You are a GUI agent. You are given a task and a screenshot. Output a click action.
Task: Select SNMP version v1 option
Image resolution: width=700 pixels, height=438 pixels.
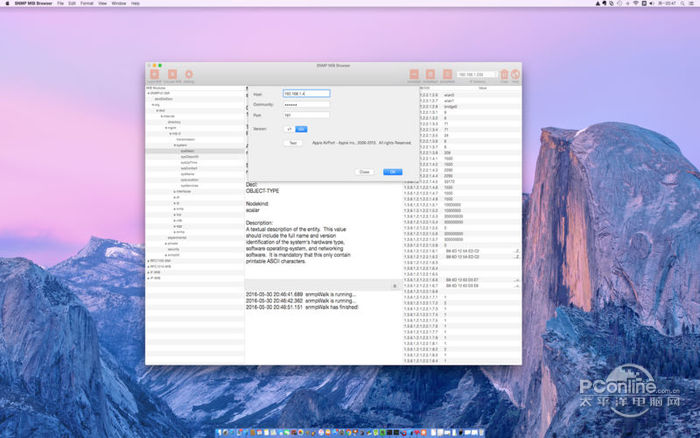(x=289, y=129)
